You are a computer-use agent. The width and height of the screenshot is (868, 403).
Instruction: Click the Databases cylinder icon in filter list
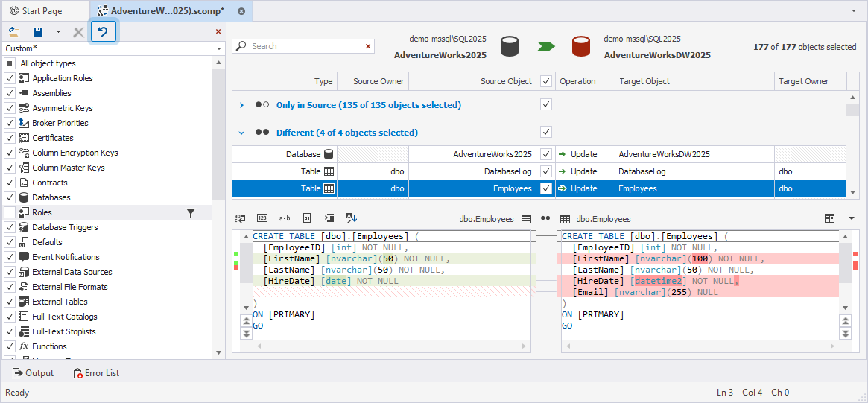click(x=24, y=197)
